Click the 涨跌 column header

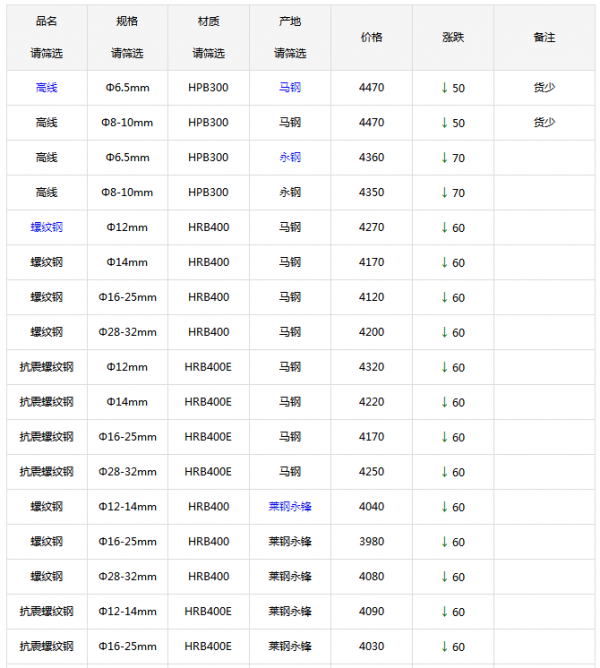pos(453,37)
